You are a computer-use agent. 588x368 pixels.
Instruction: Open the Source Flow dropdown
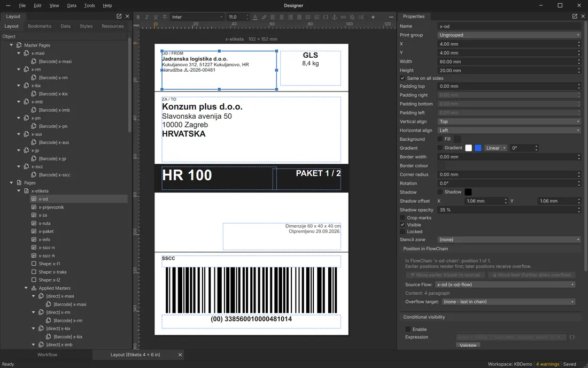(x=505, y=285)
